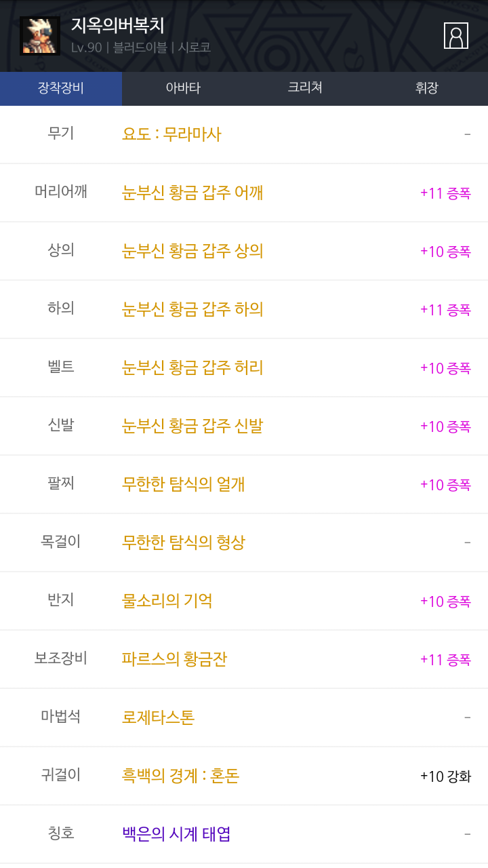Image resolution: width=488 pixels, height=868 pixels.
Task: Open earring 흑백의 경계 : 혼돈
Action: (180, 776)
